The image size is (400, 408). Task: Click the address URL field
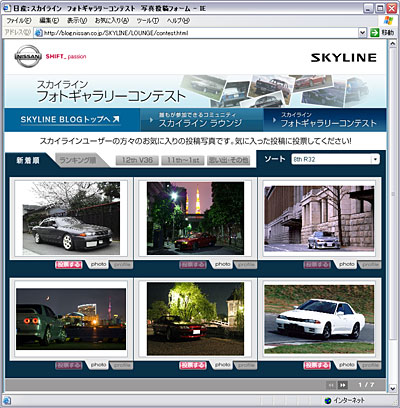[x=200, y=33]
